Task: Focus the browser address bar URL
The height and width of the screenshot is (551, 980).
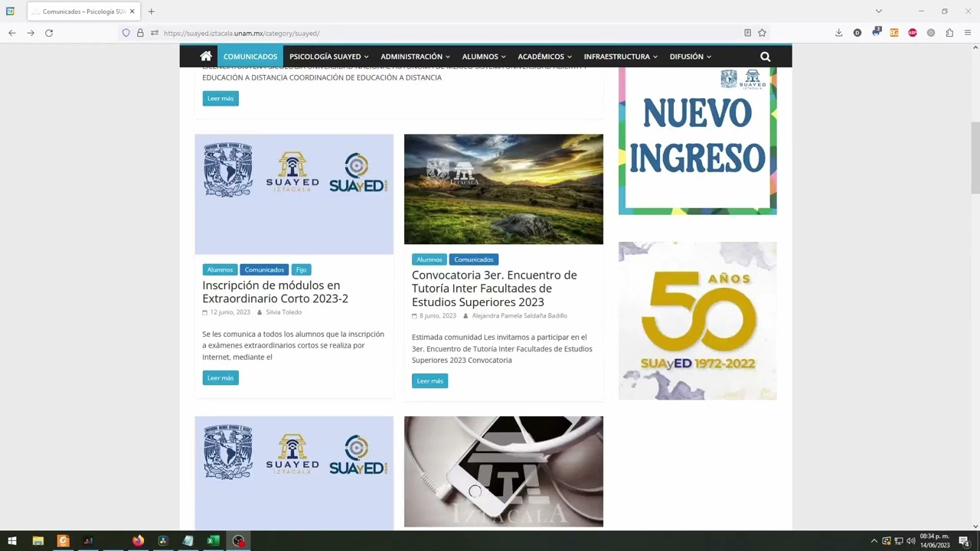Action: tap(241, 33)
